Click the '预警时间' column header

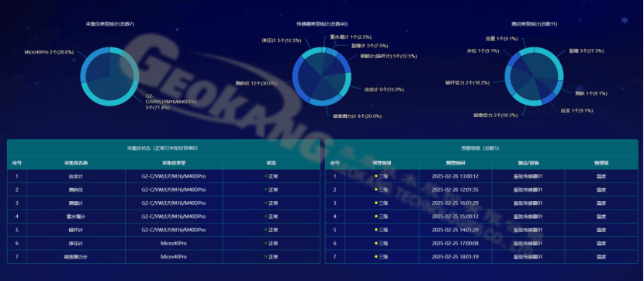(x=455, y=163)
